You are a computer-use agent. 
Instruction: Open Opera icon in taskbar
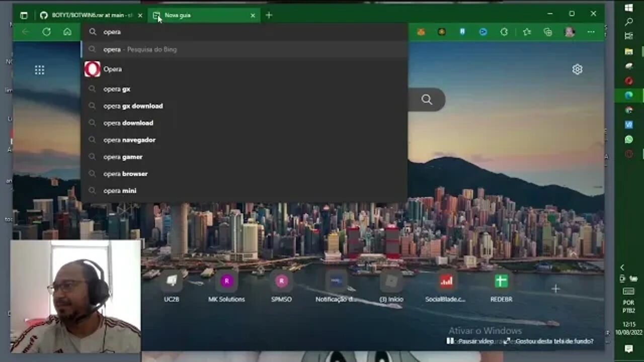point(629,80)
